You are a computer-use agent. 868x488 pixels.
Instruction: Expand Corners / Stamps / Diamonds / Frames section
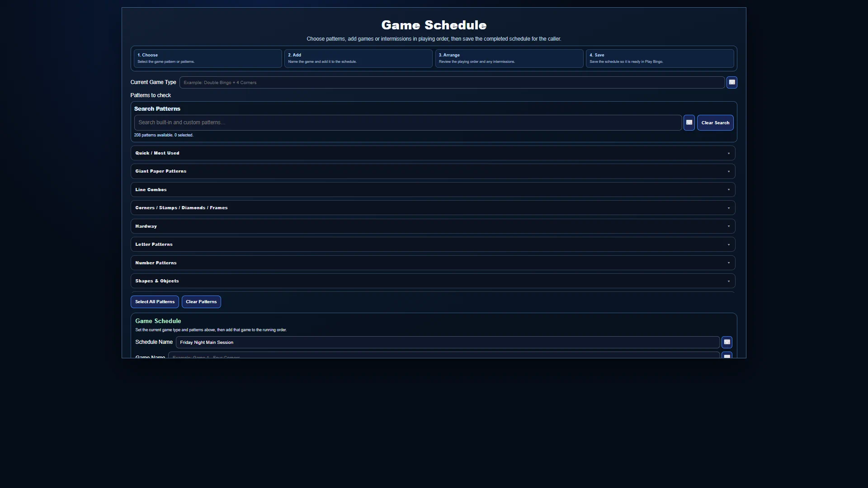click(433, 208)
